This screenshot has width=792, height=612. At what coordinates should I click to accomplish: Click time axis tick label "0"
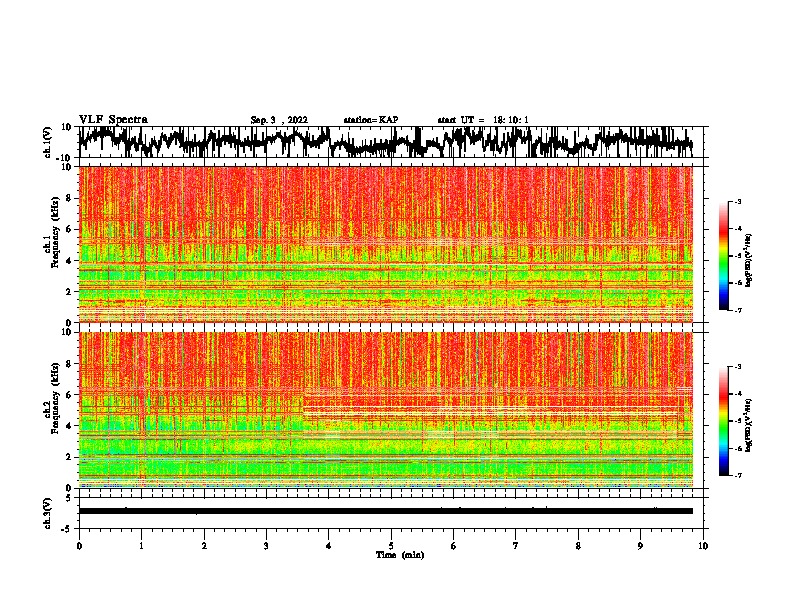[x=79, y=546]
